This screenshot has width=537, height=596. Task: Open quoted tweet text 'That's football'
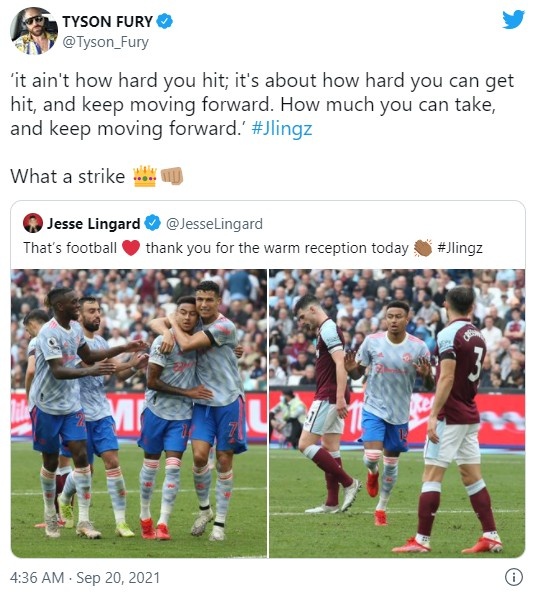click(x=70, y=248)
